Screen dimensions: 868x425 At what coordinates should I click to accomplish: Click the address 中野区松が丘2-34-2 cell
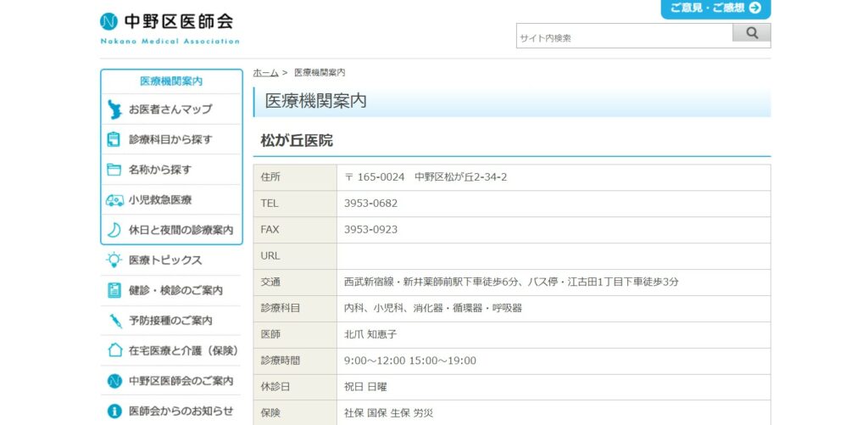click(x=554, y=177)
